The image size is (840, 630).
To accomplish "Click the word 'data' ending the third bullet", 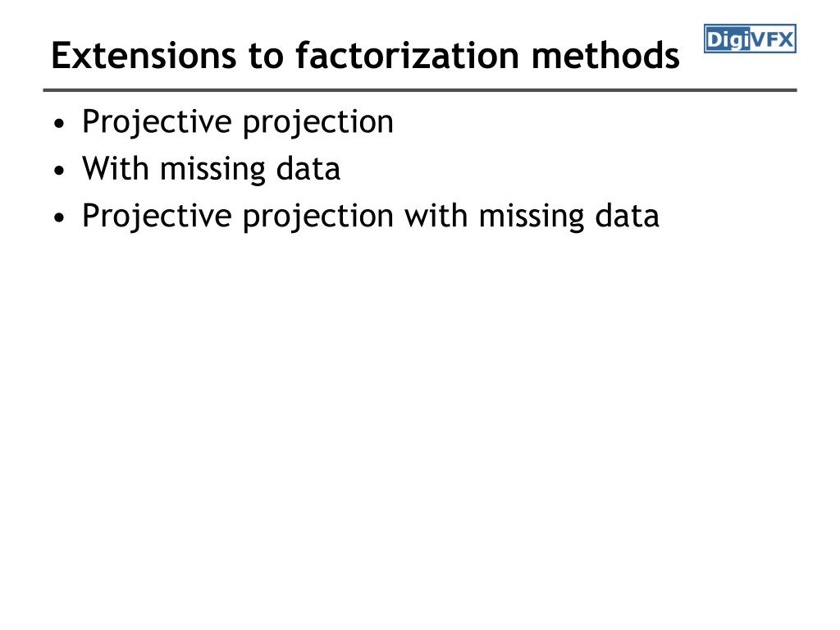I will click(628, 216).
